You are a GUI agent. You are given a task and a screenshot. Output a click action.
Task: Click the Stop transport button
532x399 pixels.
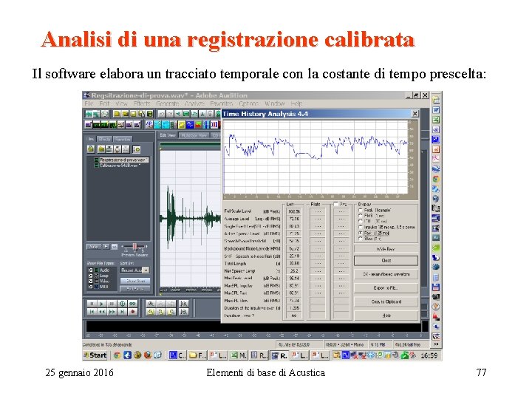[x=92, y=304]
